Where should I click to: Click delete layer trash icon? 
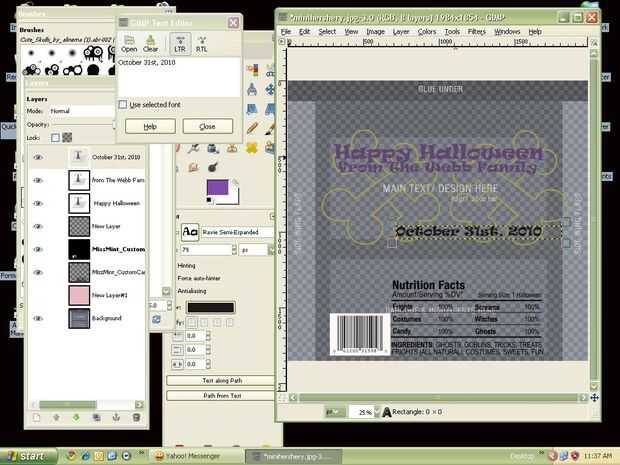click(x=136, y=418)
